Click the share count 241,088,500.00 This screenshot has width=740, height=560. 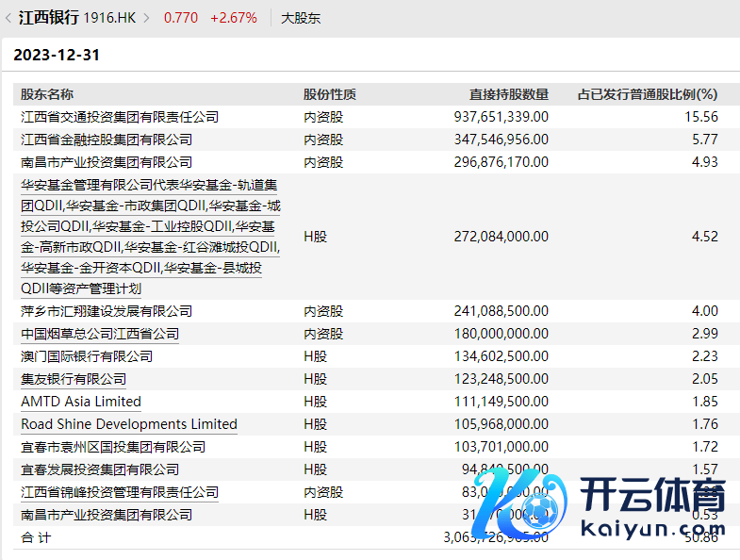502,311
